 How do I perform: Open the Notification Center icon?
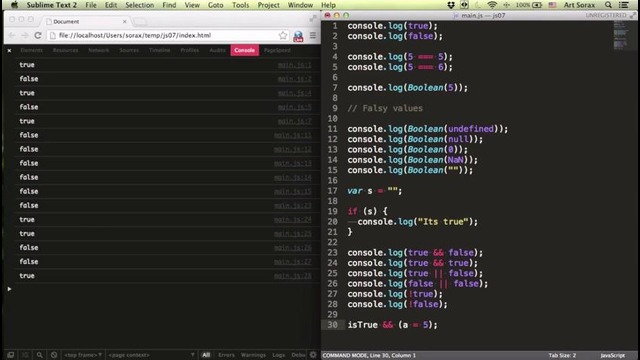click(x=624, y=5)
